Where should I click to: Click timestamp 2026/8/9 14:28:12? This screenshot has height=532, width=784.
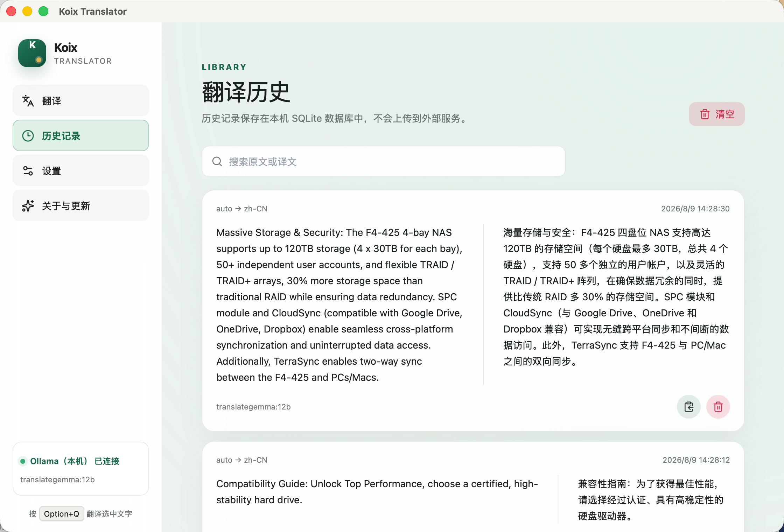[696, 460]
